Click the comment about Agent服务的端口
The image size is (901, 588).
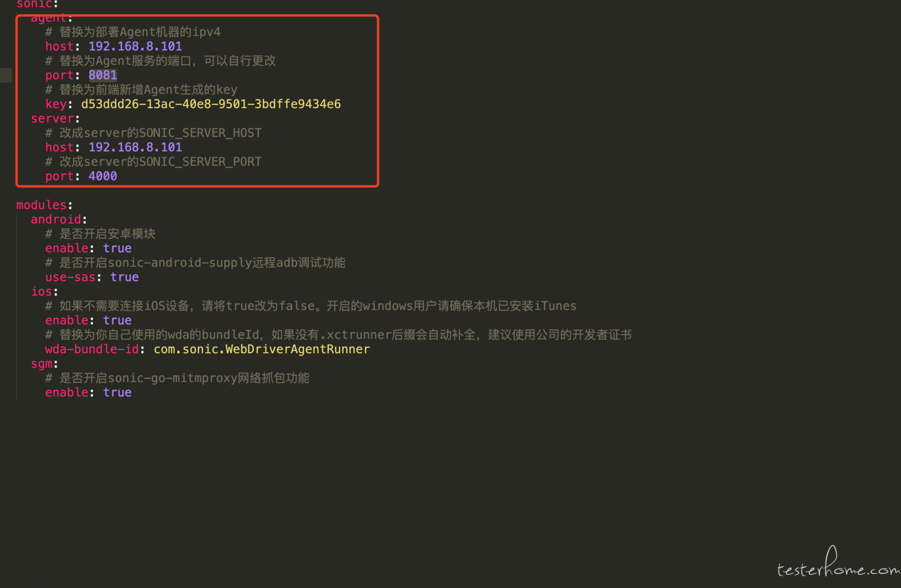click(x=160, y=61)
